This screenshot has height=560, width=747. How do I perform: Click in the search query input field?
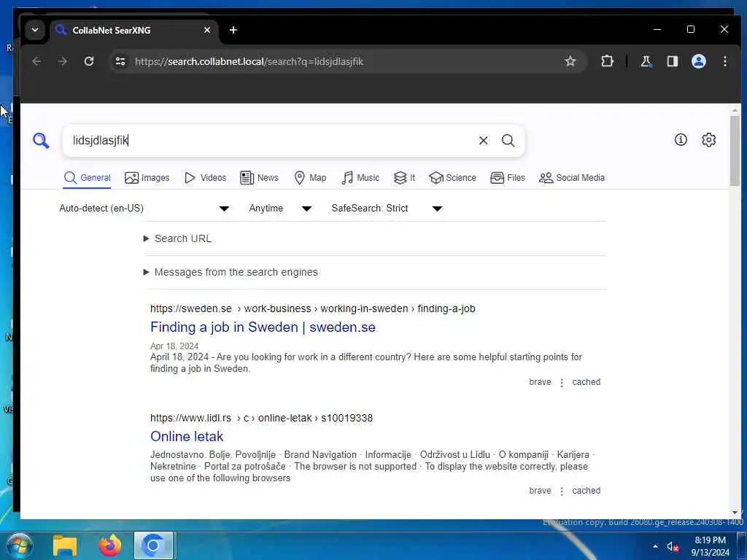[x=271, y=141]
